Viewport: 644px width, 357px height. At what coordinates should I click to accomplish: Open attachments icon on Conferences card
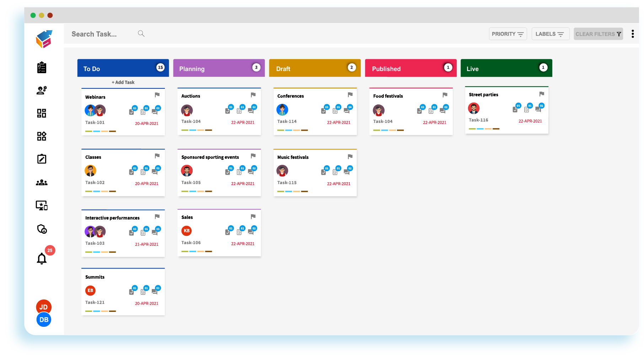335,111
